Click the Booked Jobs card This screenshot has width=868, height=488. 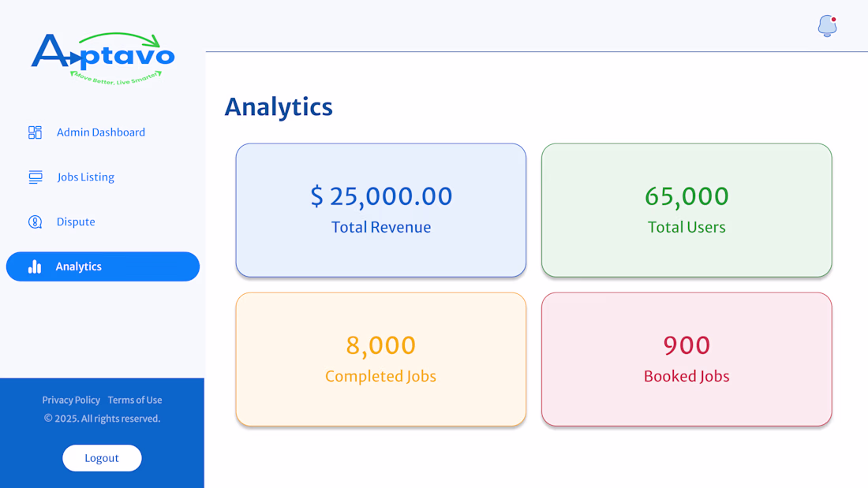pos(687,359)
